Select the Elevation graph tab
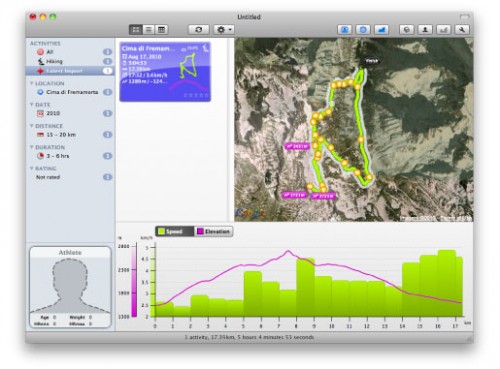The height and width of the screenshot is (369, 500). pos(214,231)
